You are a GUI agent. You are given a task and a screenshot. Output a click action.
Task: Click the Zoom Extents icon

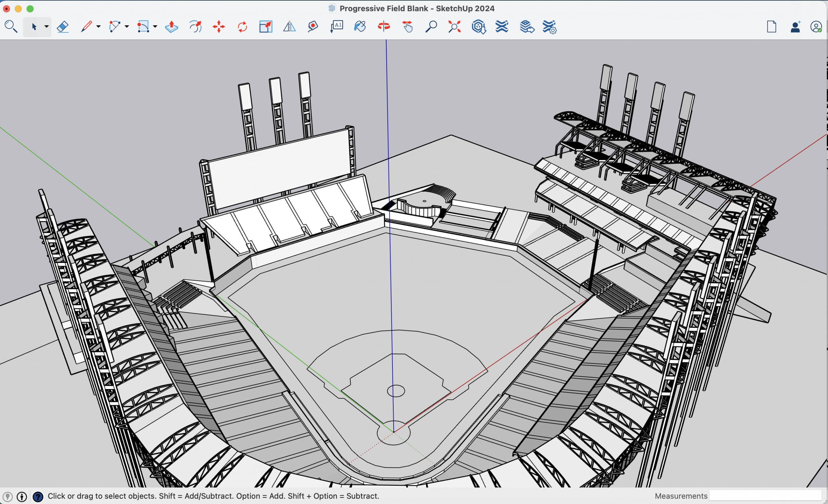coord(454,26)
